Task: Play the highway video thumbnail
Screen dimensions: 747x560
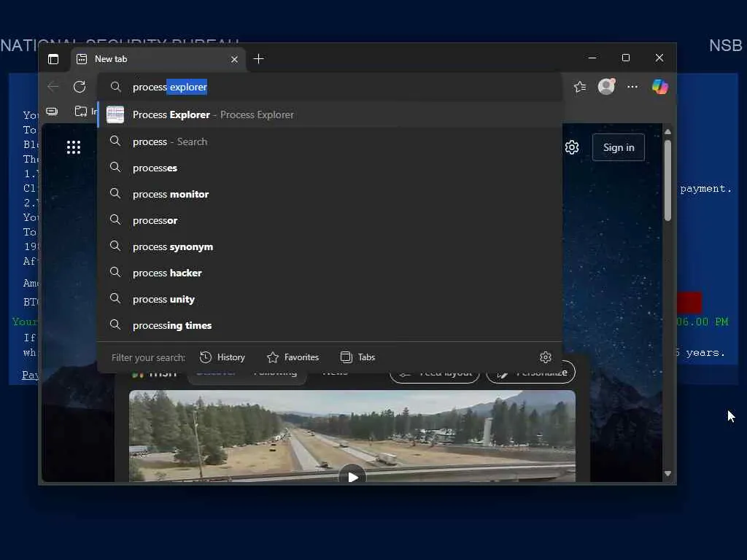Action: point(352,477)
